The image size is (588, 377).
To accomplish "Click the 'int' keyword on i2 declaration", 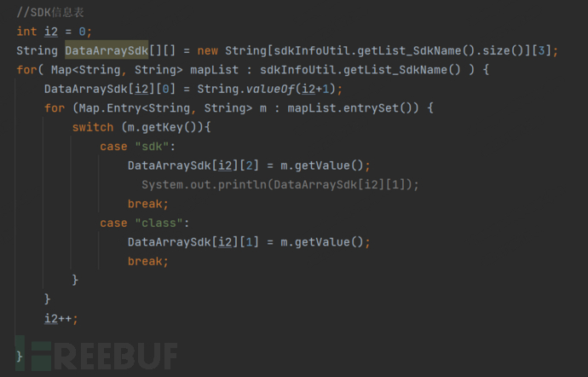I will pyautogui.click(x=26, y=32).
